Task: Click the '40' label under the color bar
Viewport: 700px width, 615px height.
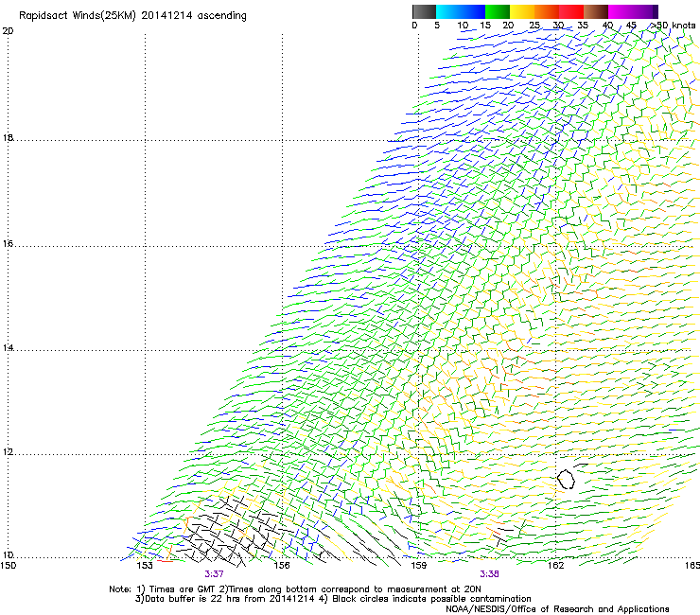Action: click(x=607, y=26)
